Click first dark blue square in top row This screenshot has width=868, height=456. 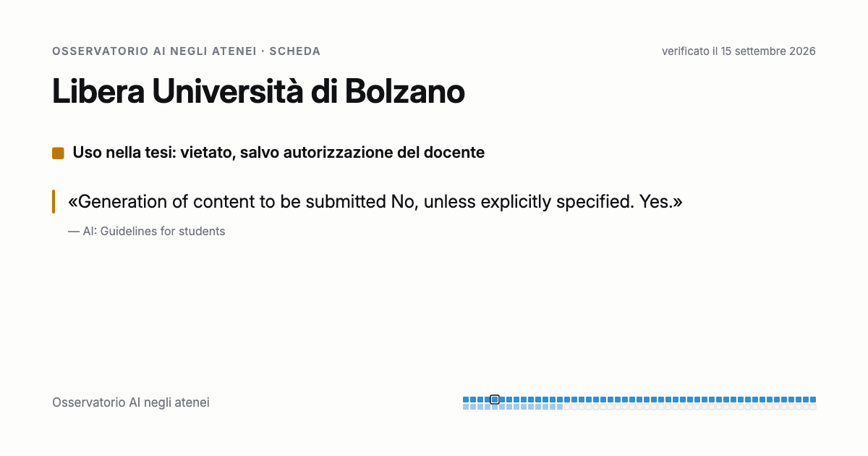[x=466, y=400]
